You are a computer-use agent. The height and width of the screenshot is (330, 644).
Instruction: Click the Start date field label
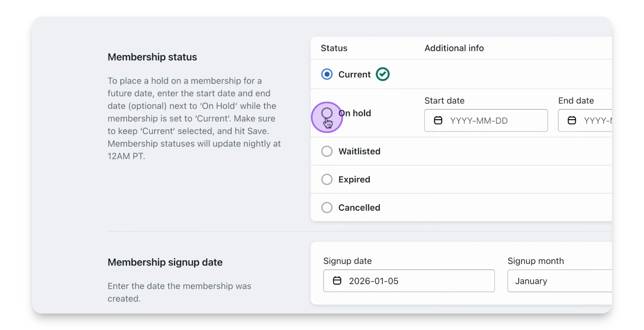point(444,101)
